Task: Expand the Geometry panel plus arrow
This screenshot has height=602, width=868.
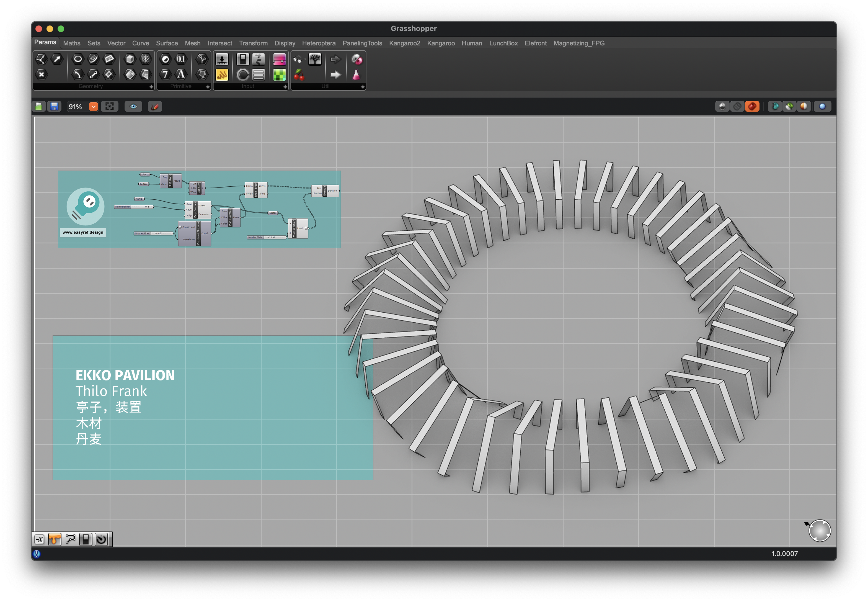Action: [x=151, y=87]
